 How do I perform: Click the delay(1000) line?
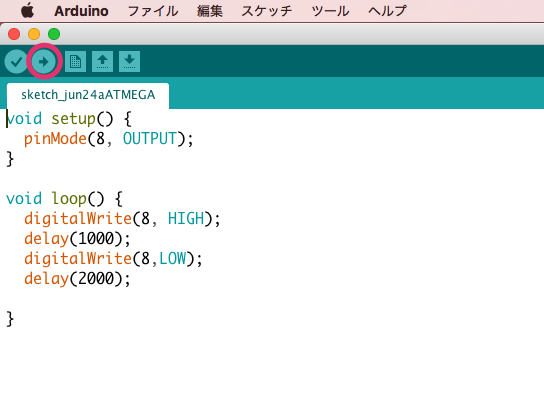(x=77, y=239)
